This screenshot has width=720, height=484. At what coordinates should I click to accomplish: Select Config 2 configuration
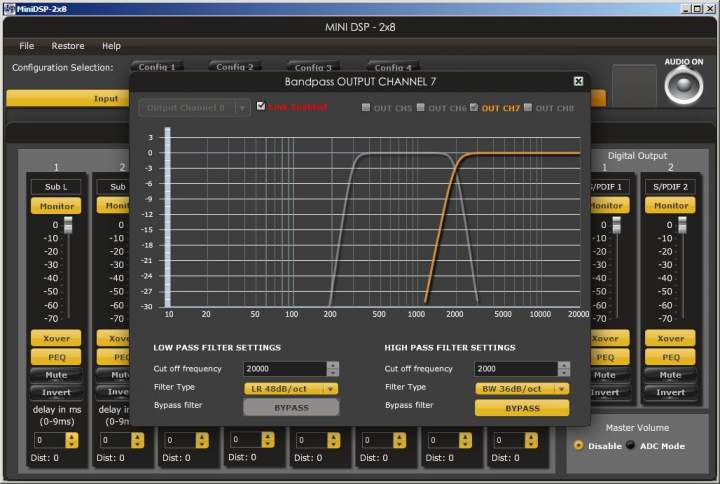pos(235,67)
